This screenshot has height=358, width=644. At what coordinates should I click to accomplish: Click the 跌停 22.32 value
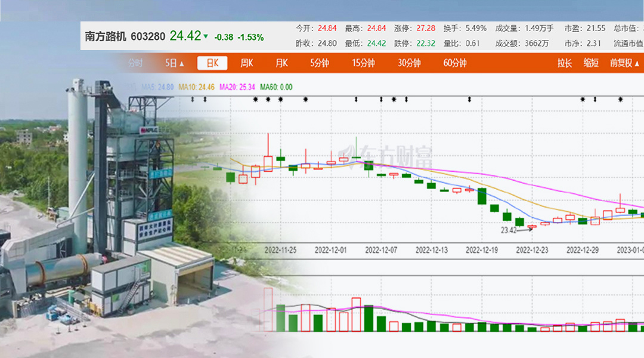tap(426, 44)
